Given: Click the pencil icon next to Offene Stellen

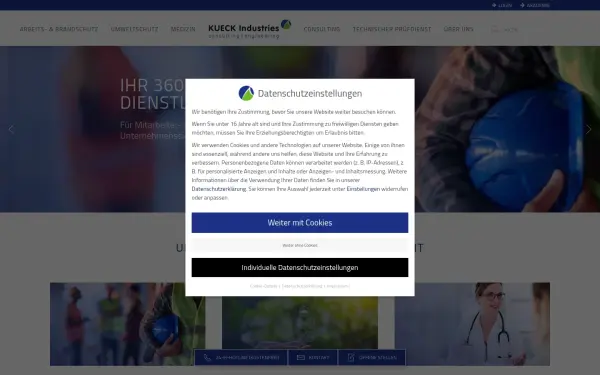Looking at the screenshot, I should (351, 357).
